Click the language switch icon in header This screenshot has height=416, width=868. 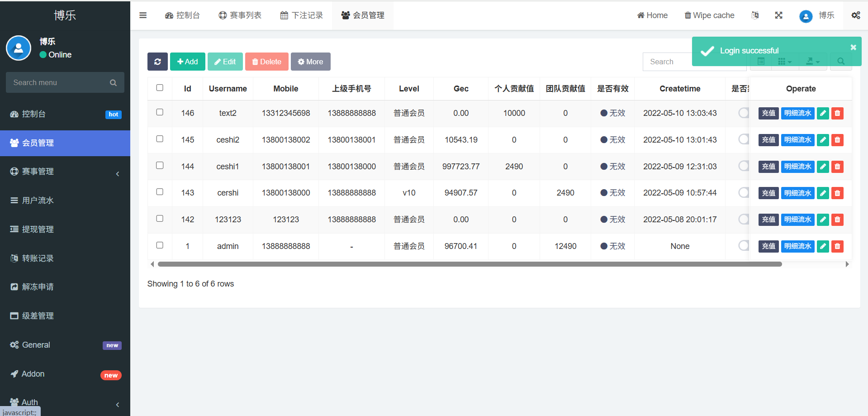tap(755, 15)
